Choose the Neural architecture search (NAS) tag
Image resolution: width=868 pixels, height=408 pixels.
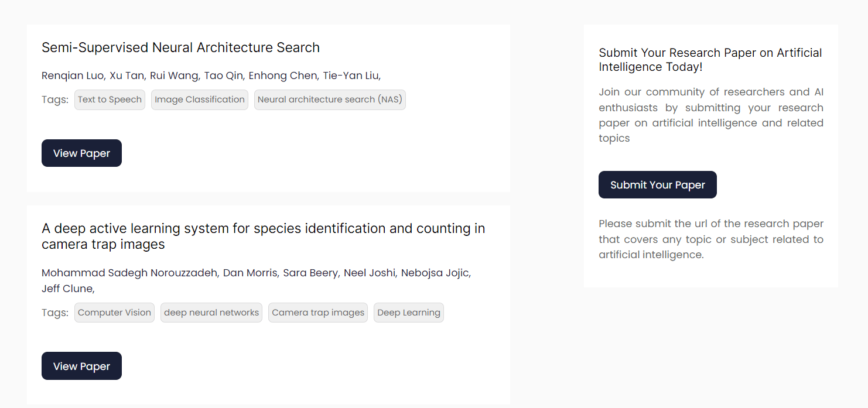330,100
